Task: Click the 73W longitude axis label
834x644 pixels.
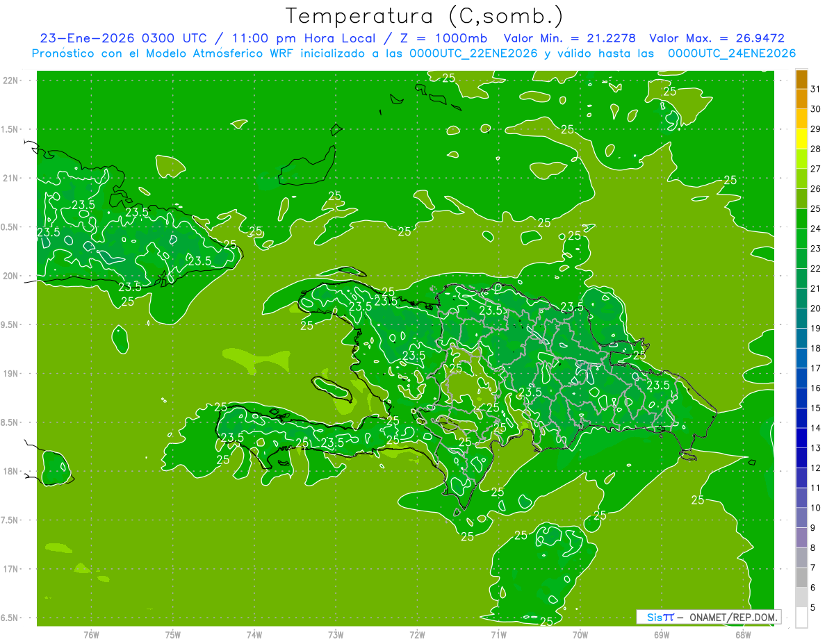Action: pos(336,634)
